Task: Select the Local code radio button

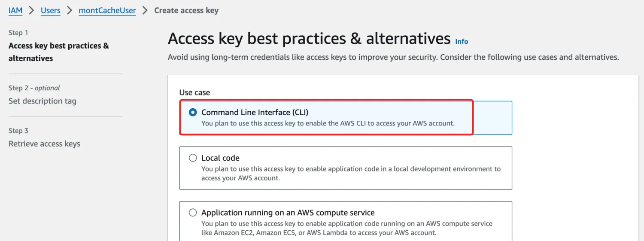Action: (x=193, y=158)
